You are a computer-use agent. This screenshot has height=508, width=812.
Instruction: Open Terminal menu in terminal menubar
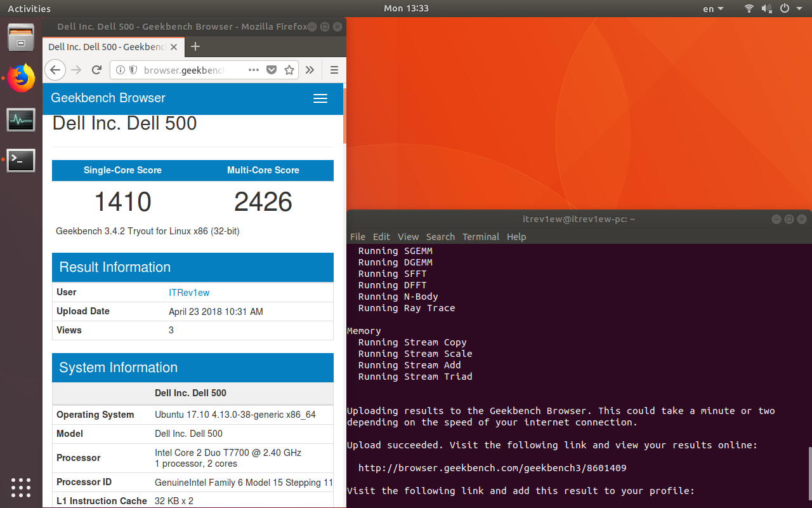481,236
